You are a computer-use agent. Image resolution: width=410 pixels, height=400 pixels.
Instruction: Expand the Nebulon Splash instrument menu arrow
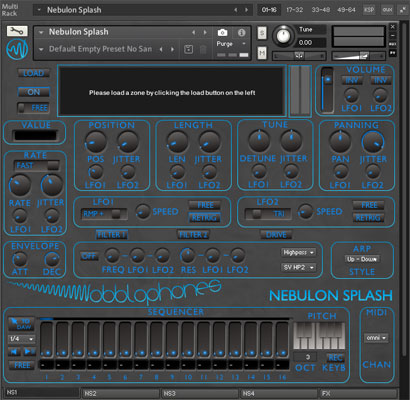[x=41, y=32]
